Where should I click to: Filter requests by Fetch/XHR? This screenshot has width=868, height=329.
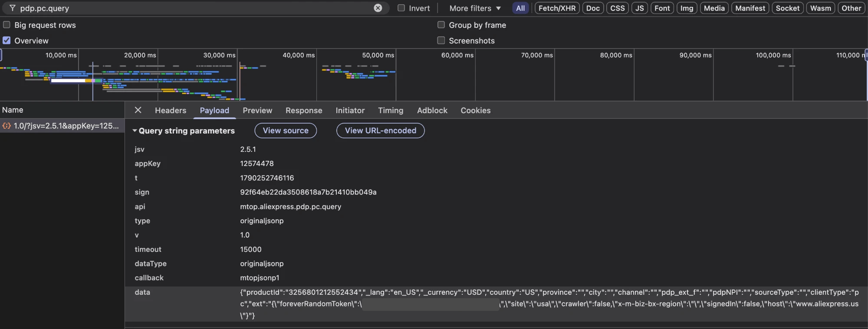[x=557, y=8]
